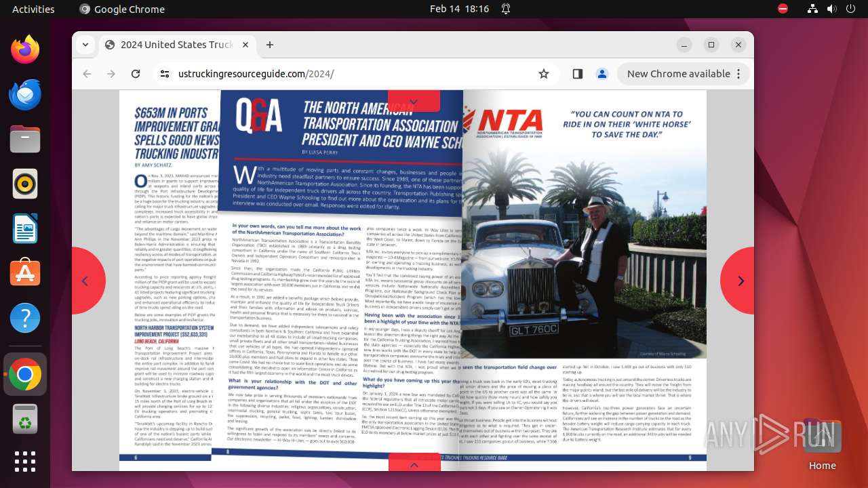The height and width of the screenshot is (488, 868).
Task: Open power menu icon in top bar
Action: [x=850, y=9]
